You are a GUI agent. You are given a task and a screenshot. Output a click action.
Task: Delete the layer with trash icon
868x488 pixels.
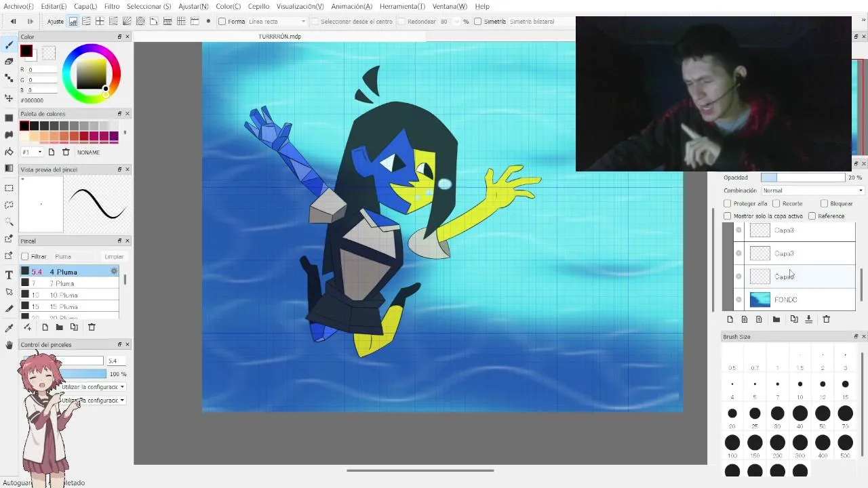click(826, 319)
